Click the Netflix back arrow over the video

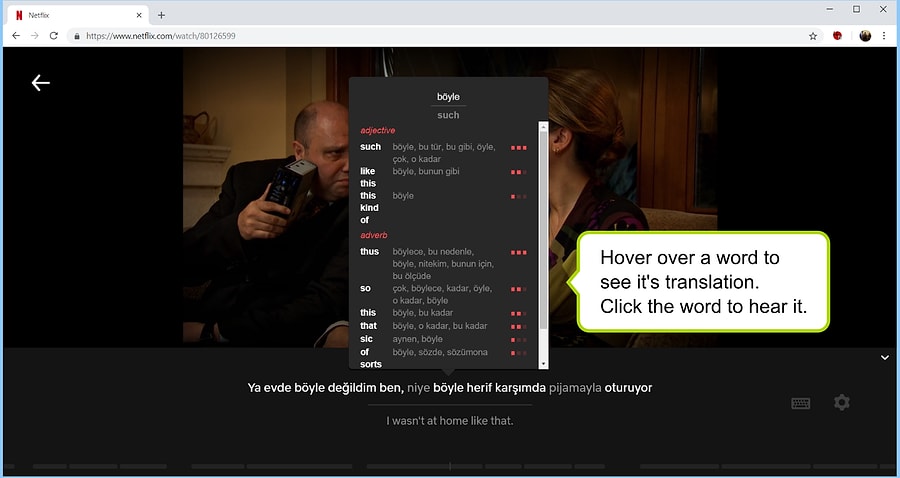coord(40,83)
